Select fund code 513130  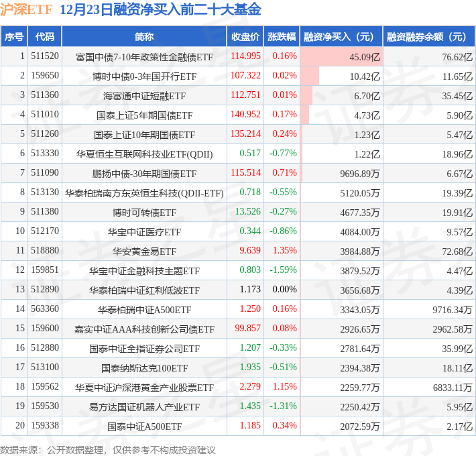point(45,192)
